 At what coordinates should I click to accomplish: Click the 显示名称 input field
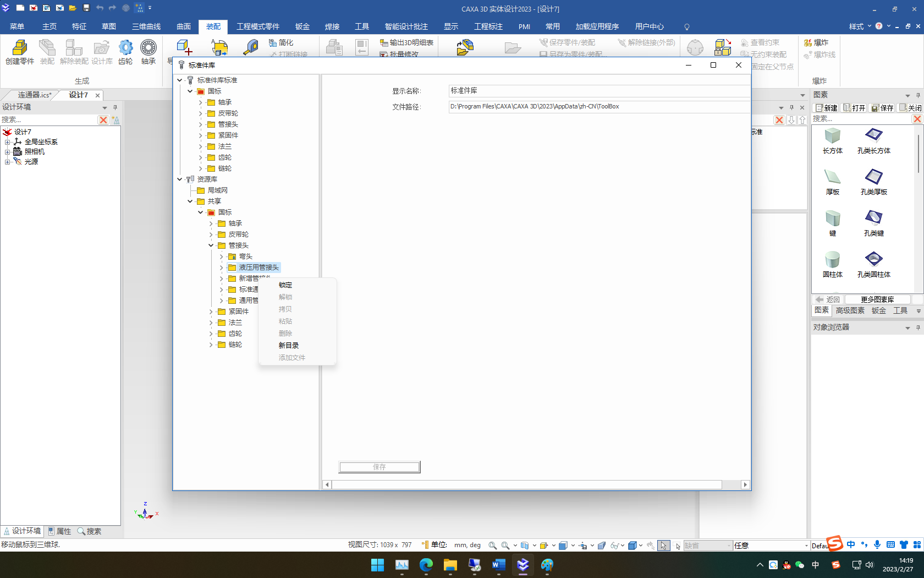tap(599, 91)
